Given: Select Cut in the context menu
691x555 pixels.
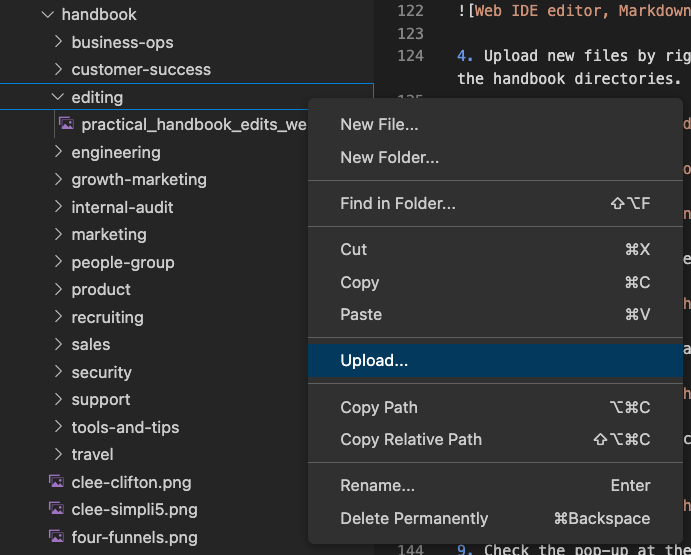Looking at the screenshot, I should (495, 250).
